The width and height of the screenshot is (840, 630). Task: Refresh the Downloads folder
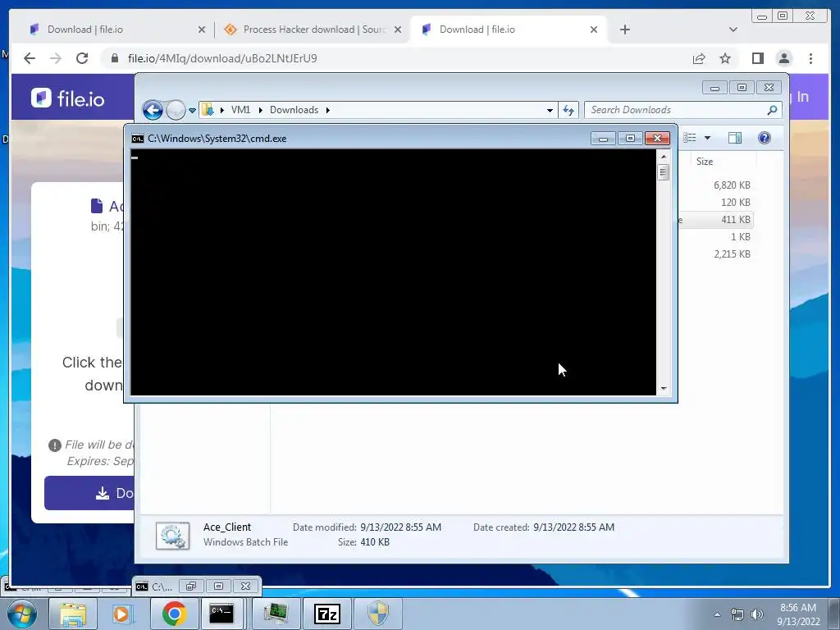coord(568,111)
